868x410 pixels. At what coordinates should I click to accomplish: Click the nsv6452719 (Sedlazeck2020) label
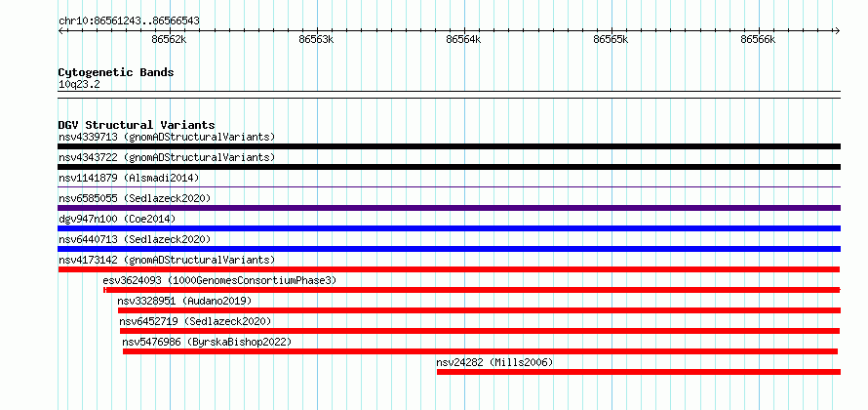coord(195,321)
